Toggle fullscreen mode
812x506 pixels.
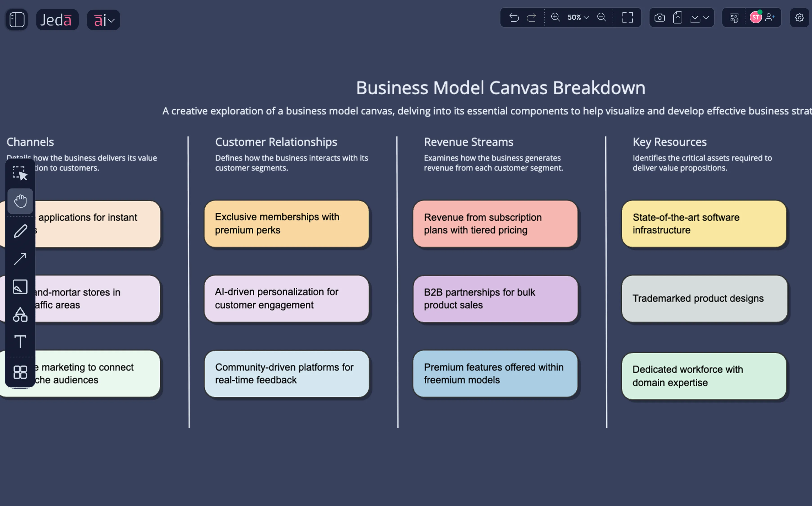pyautogui.click(x=627, y=18)
